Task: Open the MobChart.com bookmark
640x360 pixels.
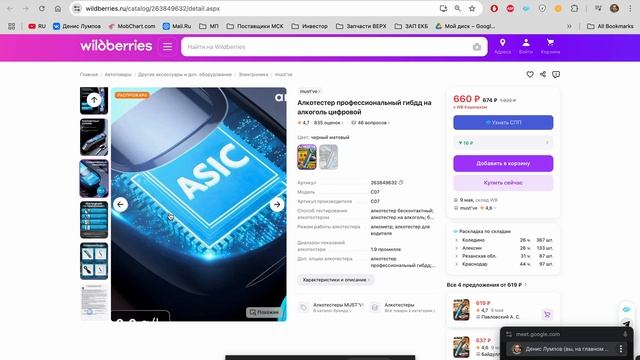Action: [x=131, y=26]
